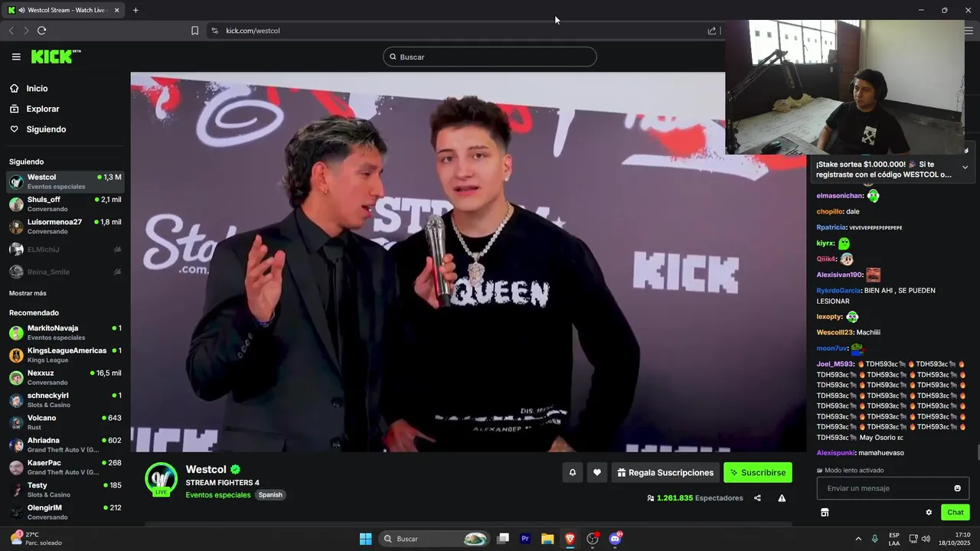Open Testy Slots & Casino channel
Screen dimensions: 980x551
tap(65, 490)
